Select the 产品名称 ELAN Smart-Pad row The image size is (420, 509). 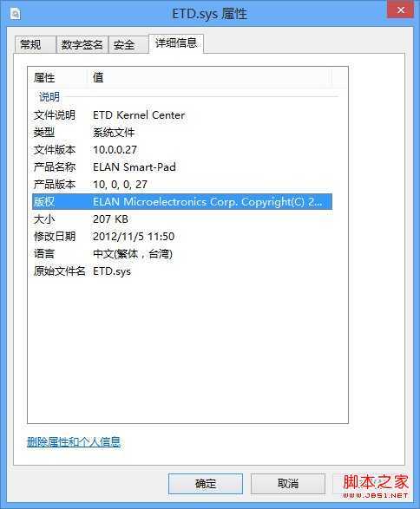click(x=182, y=166)
